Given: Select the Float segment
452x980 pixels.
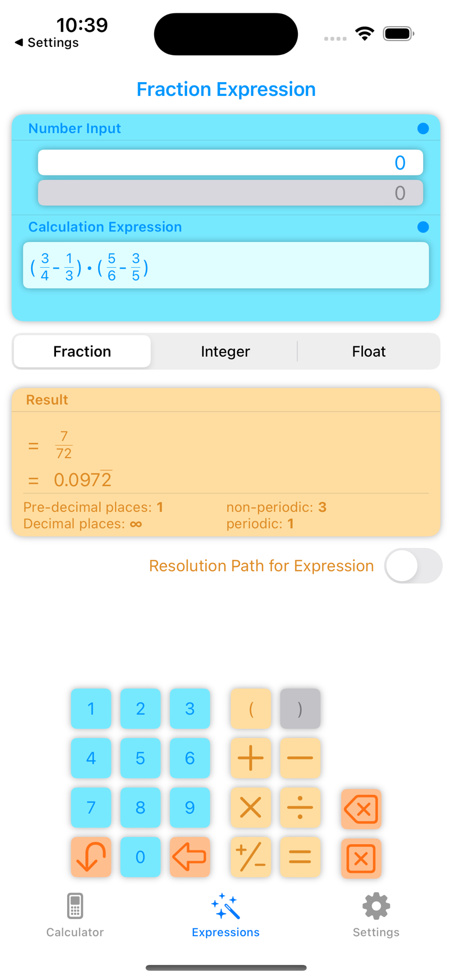Looking at the screenshot, I should tap(369, 351).
